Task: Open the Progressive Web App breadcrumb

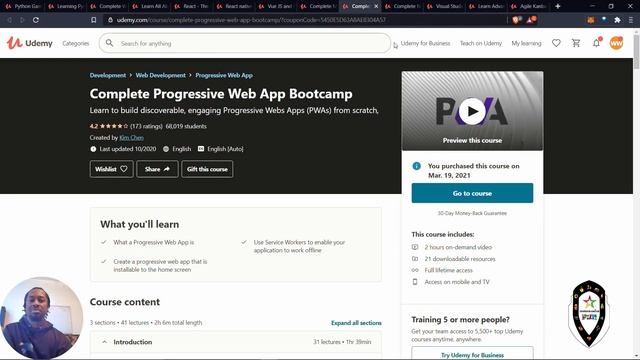Action: point(224,75)
